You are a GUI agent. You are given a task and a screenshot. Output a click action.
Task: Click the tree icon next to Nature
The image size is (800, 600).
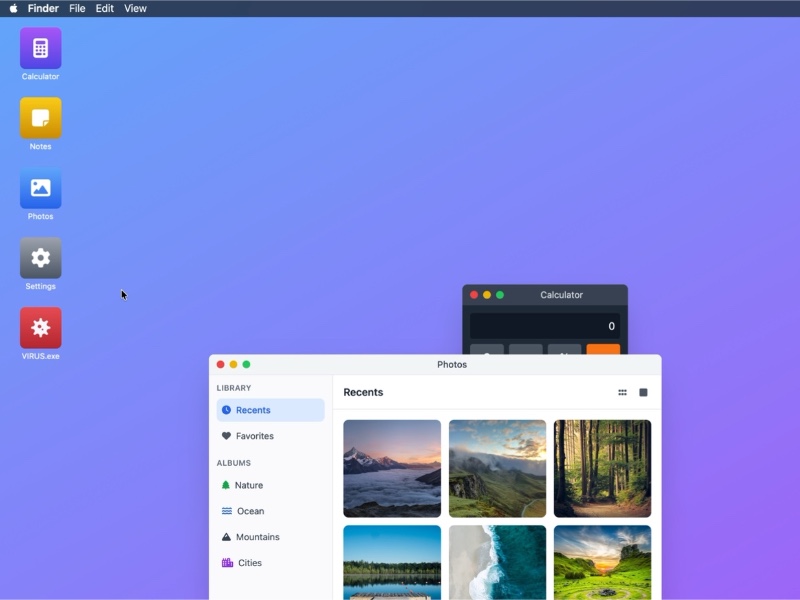pos(227,485)
